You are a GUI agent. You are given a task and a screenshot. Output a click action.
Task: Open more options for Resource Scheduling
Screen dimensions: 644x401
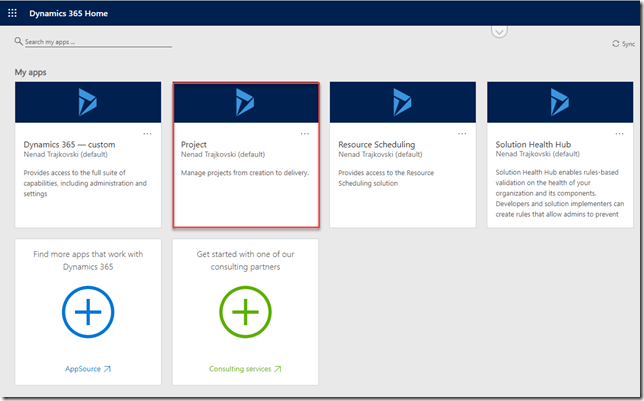462,133
